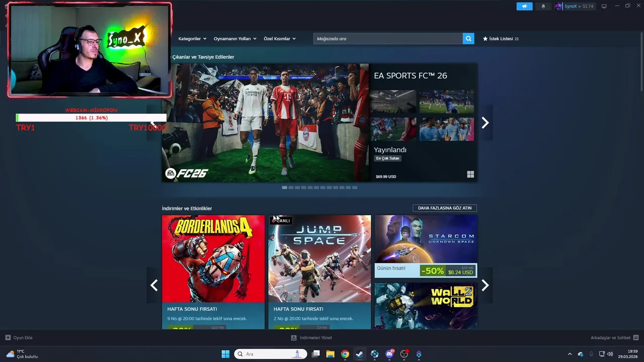Click the -50% discount badge for Starcom
The height and width of the screenshot is (362, 644).
(x=433, y=271)
